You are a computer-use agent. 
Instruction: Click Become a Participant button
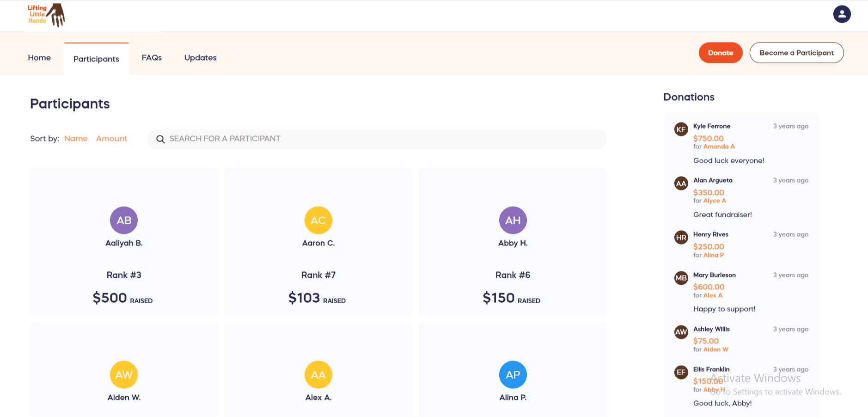click(x=796, y=53)
